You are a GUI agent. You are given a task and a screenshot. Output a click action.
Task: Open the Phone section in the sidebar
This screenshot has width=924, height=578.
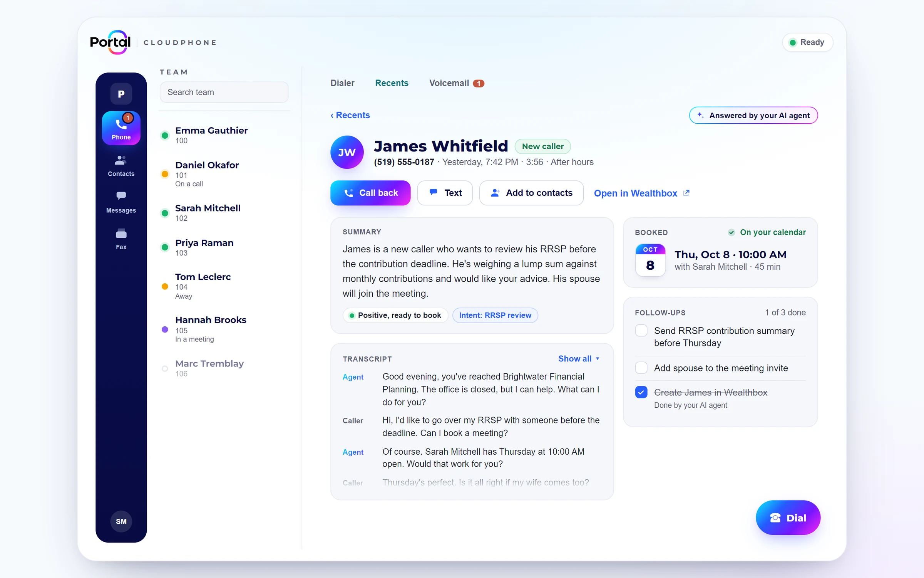coord(121,128)
